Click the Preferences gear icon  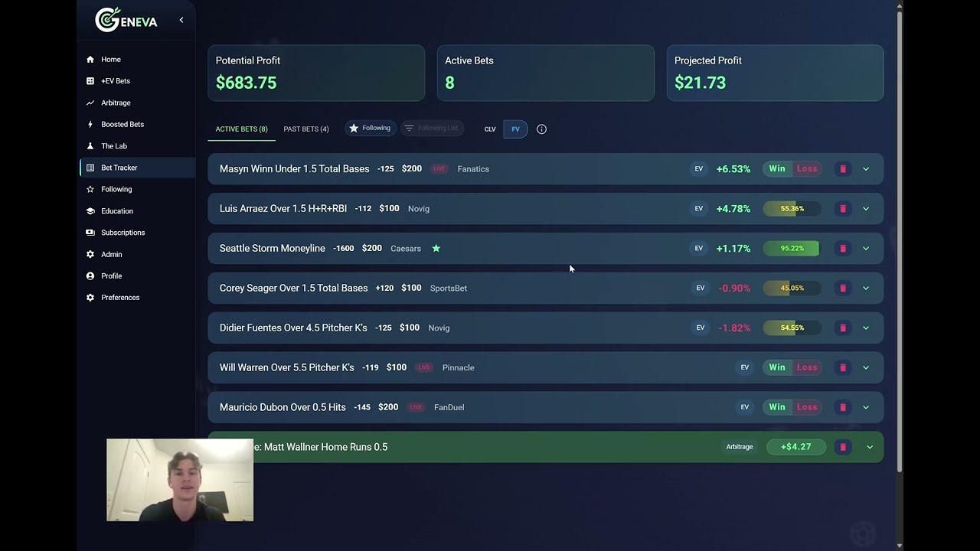90,298
